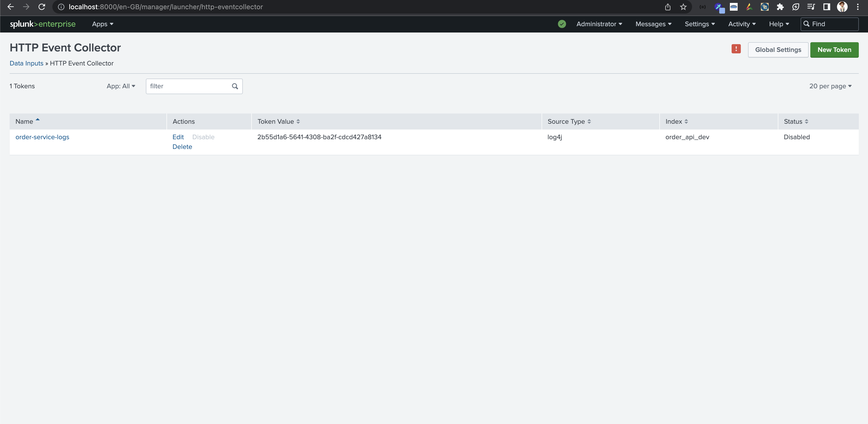Click the New Token button
This screenshot has height=424, width=868.
point(834,49)
